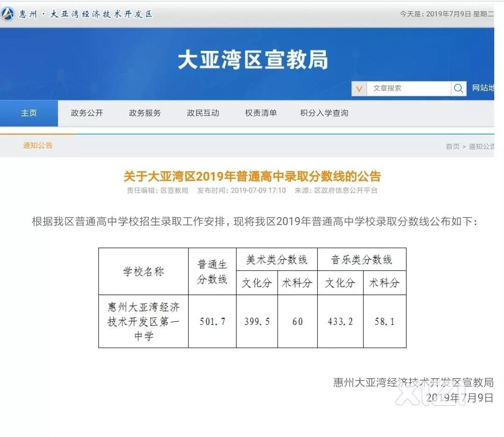Click the 网站地 site map link

point(483,88)
